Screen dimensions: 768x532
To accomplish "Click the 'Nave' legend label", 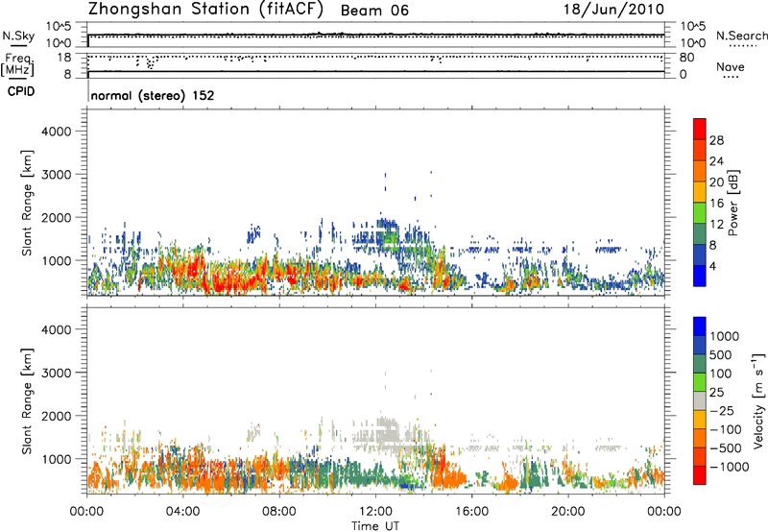I will click(731, 67).
